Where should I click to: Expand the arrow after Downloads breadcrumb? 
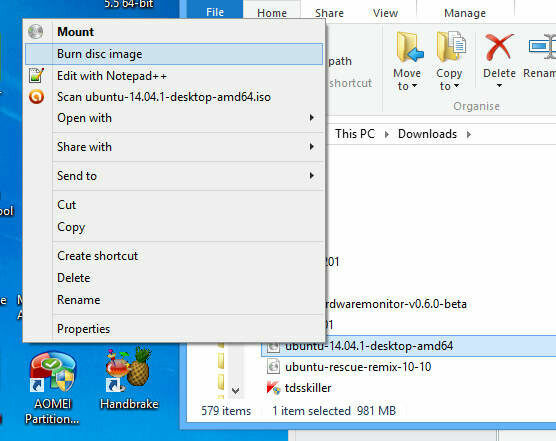469,134
